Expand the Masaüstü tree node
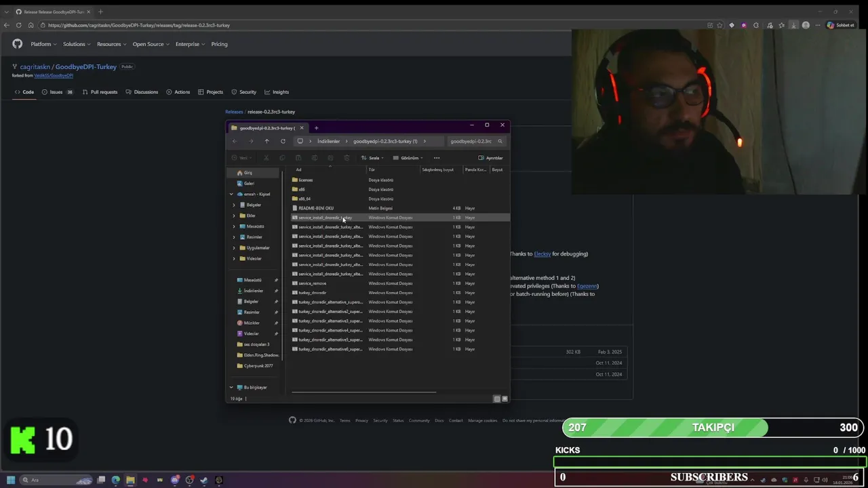 (x=234, y=226)
